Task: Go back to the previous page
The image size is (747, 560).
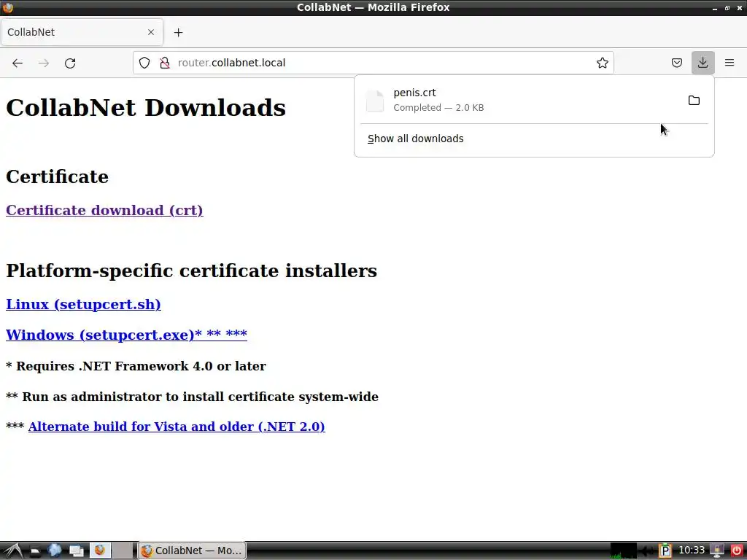Action: 18,63
